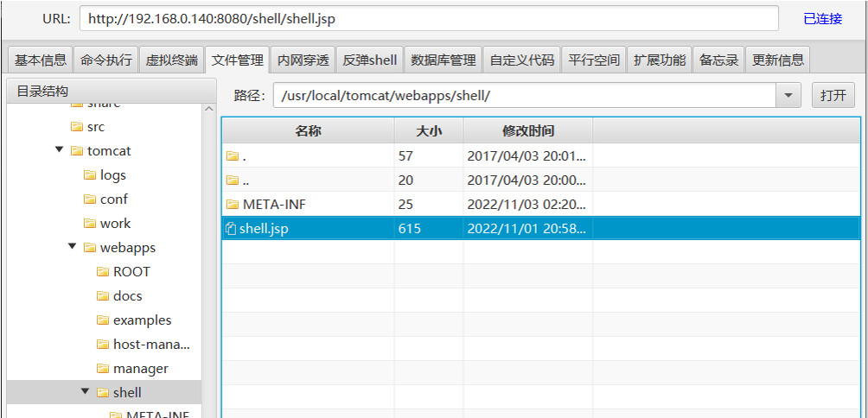Open the 平行空间 tab

(594, 60)
